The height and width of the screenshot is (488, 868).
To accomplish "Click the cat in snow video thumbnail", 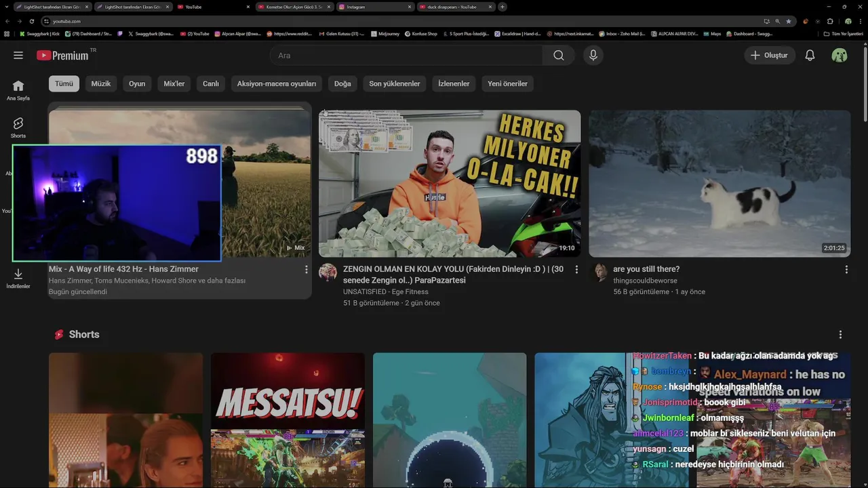I will [x=719, y=184].
